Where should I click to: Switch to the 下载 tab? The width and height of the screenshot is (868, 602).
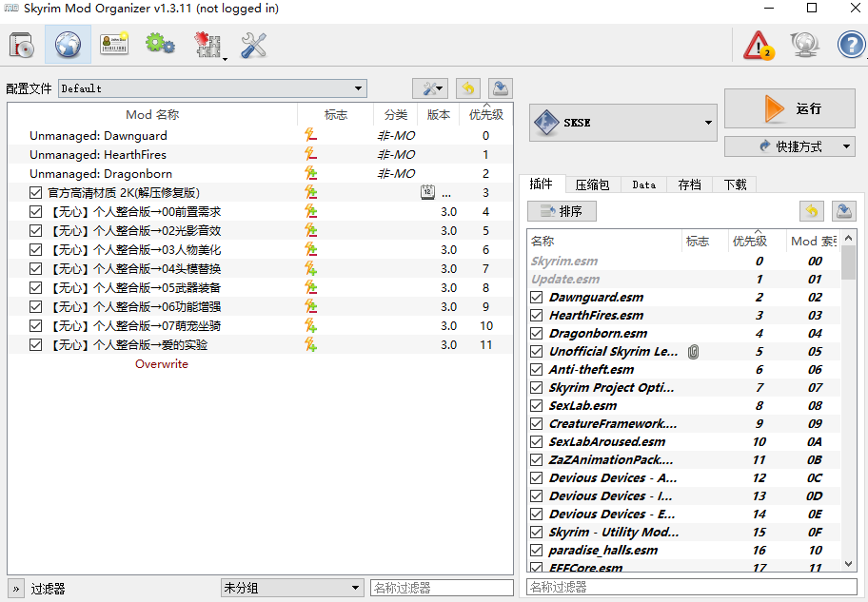point(735,184)
